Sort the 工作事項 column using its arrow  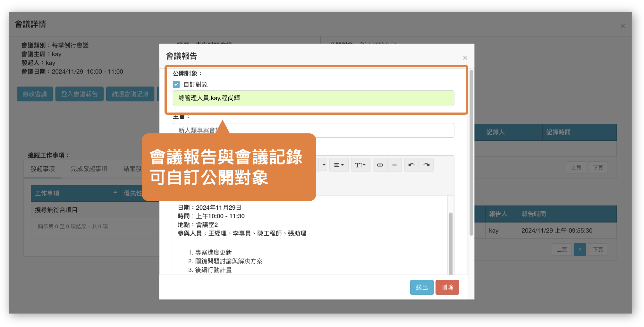click(115, 193)
